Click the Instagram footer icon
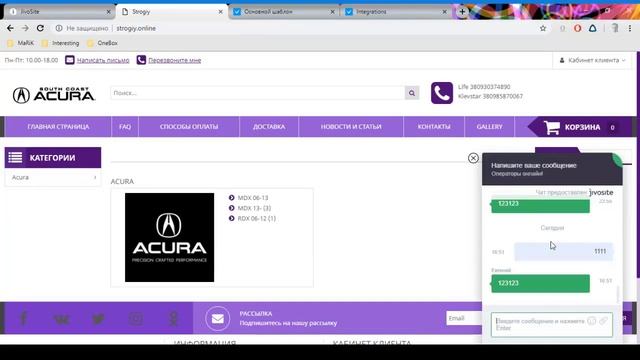Screen dimensions: 640x360 (136, 318)
